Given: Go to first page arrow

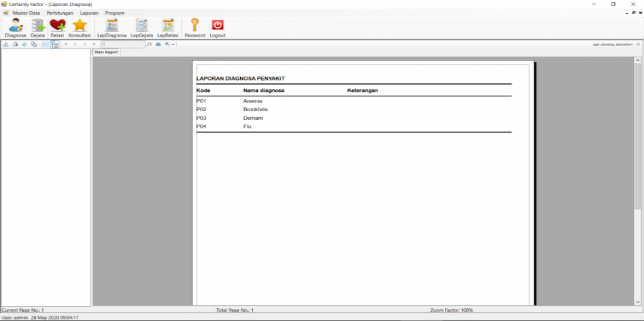Looking at the screenshot, I should [66, 44].
